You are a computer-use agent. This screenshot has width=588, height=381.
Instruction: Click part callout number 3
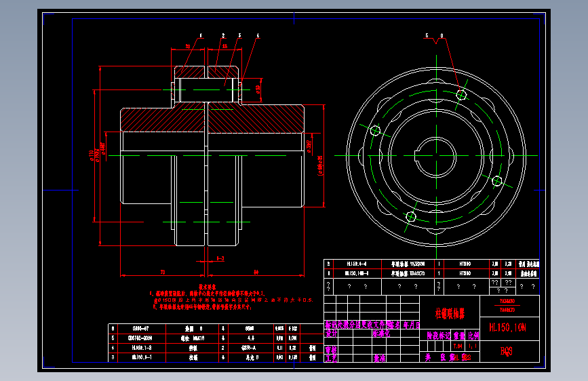pos(239,36)
